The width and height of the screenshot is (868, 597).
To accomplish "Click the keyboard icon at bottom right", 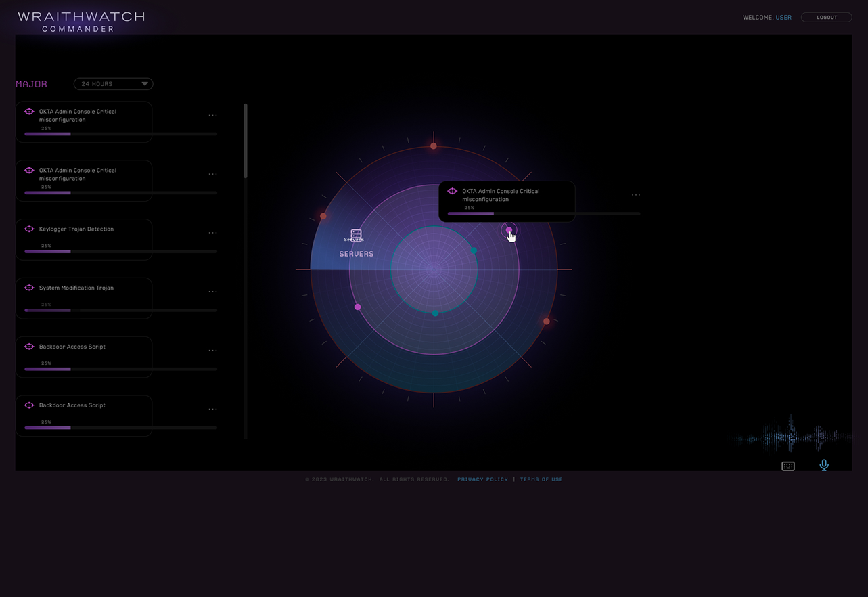I will [787, 466].
